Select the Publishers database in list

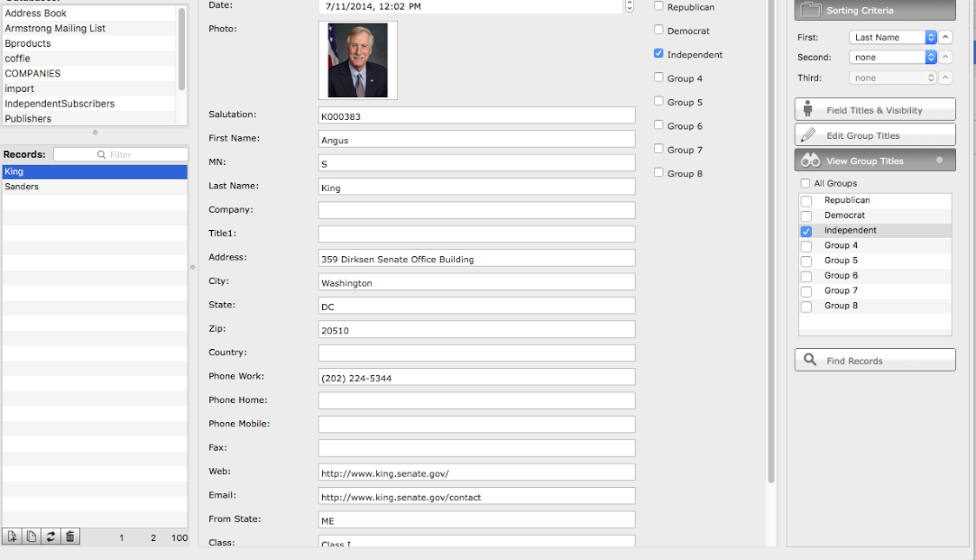[x=29, y=119]
